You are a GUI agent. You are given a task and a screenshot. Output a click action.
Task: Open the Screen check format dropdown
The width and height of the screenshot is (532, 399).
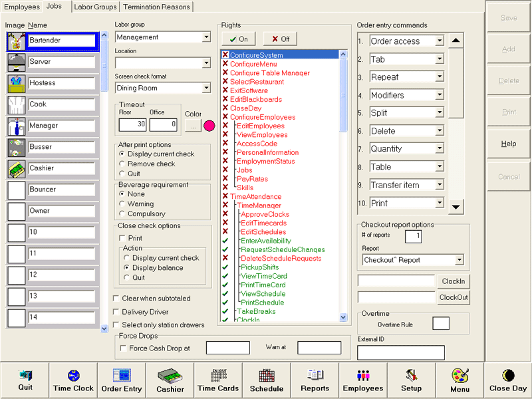206,88
